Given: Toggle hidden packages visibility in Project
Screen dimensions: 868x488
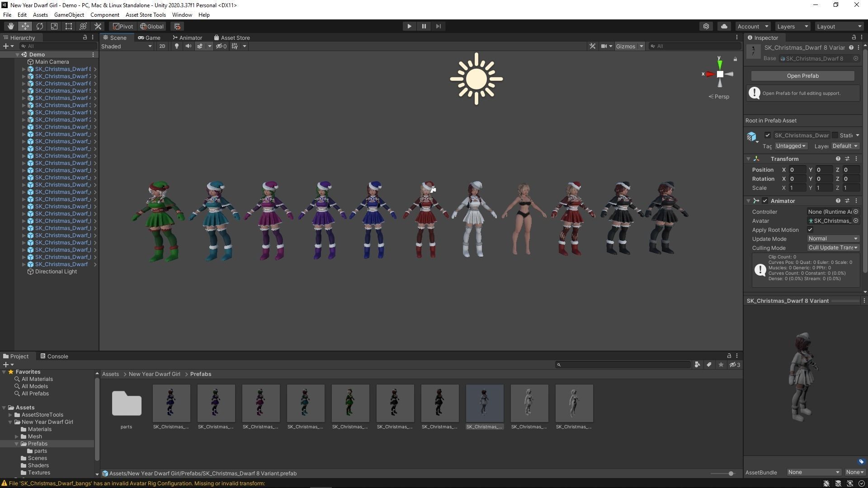Looking at the screenshot, I should [735, 365].
